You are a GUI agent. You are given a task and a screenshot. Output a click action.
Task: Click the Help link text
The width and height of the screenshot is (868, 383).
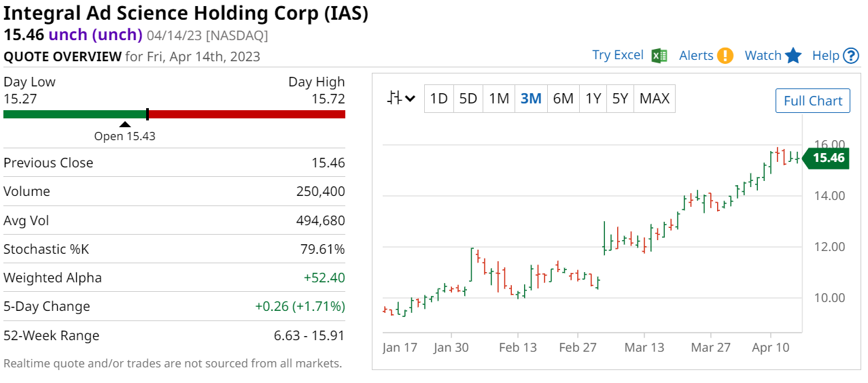pos(826,56)
